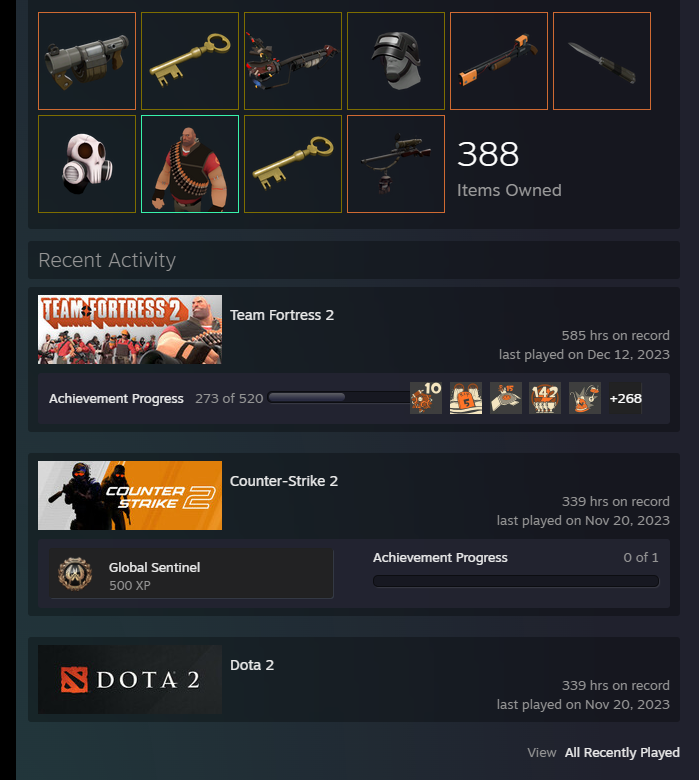Open the Global Sentinel 500 XP badge
Viewport: 699px width, 780px height.
pyautogui.click(x=191, y=574)
